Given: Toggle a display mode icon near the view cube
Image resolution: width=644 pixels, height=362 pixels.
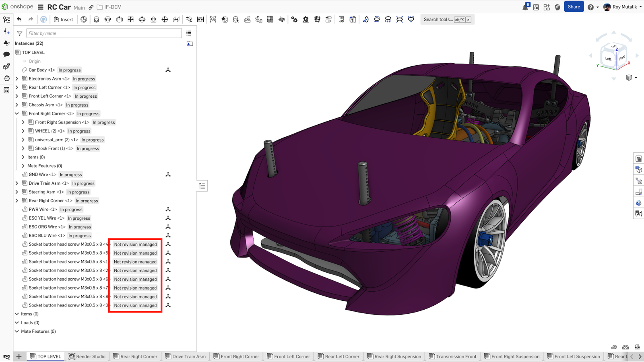Looking at the screenshot, I should (630, 78).
